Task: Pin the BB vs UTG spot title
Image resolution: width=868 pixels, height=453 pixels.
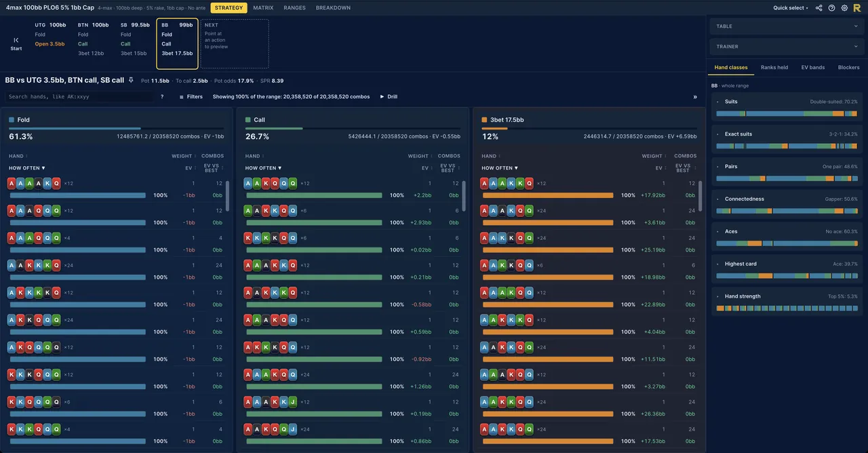Action: pos(131,80)
